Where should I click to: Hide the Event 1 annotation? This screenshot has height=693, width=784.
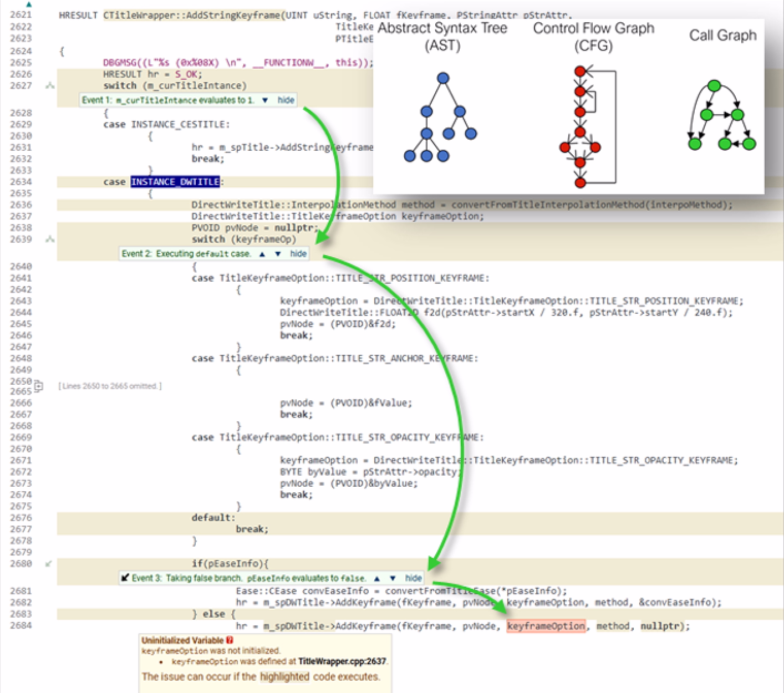tap(286, 100)
